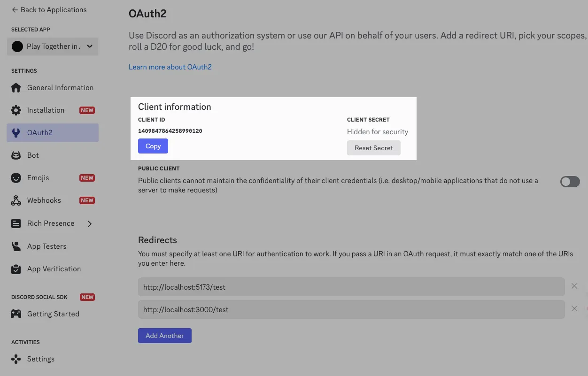Image resolution: width=588 pixels, height=376 pixels.
Task: Click the App Testers icon
Action: pos(16,246)
